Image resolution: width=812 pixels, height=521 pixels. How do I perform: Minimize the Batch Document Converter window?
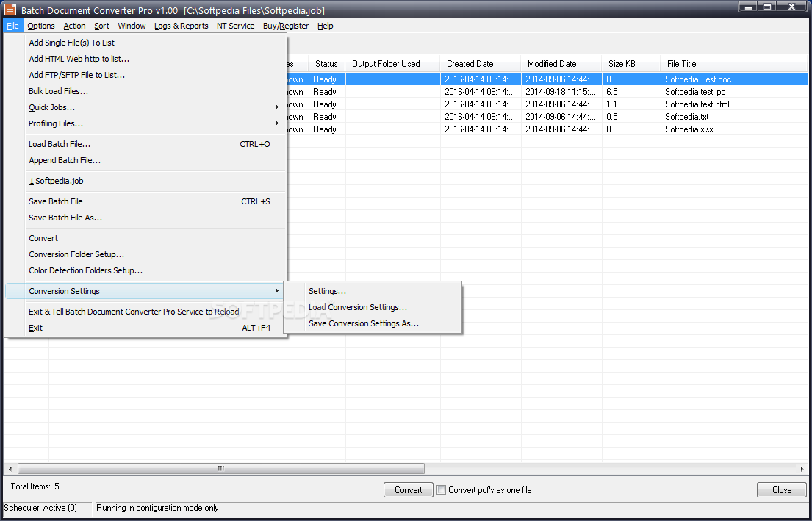click(748, 6)
